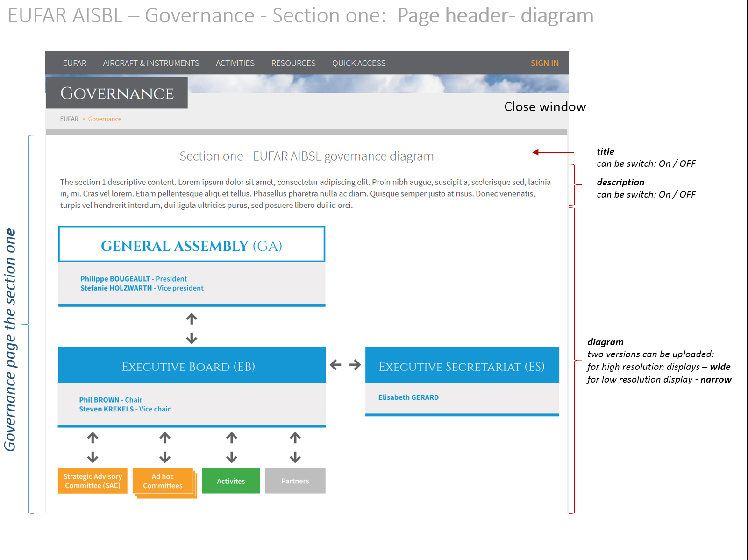Image resolution: width=748 pixels, height=560 pixels.
Task: Open the Quick Access menu
Action: tap(359, 63)
